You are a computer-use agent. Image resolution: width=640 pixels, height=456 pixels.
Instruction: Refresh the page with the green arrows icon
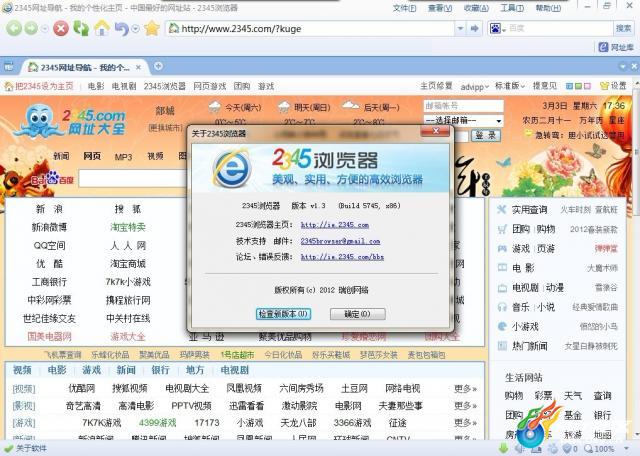click(81, 28)
